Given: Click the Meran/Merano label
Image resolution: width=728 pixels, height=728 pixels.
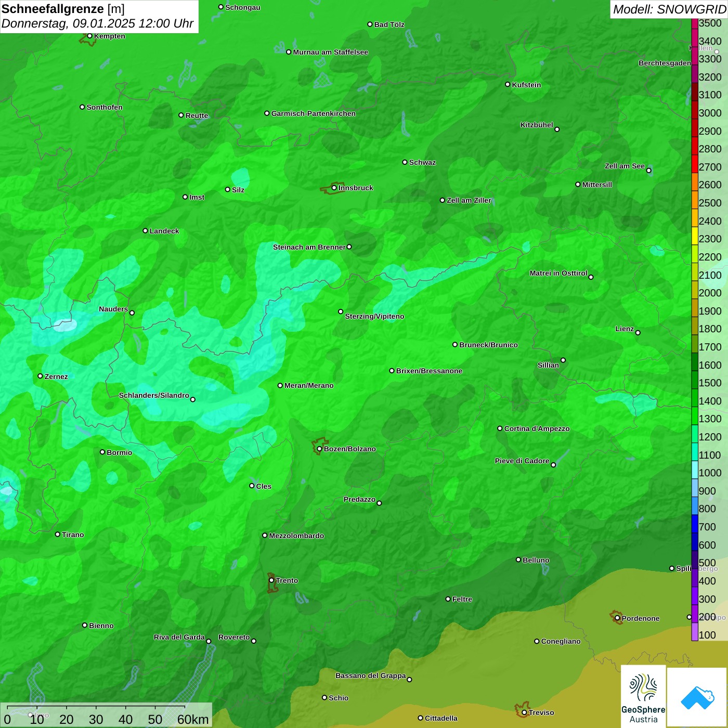Looking at the screenshot, I should tap(309, 385).
